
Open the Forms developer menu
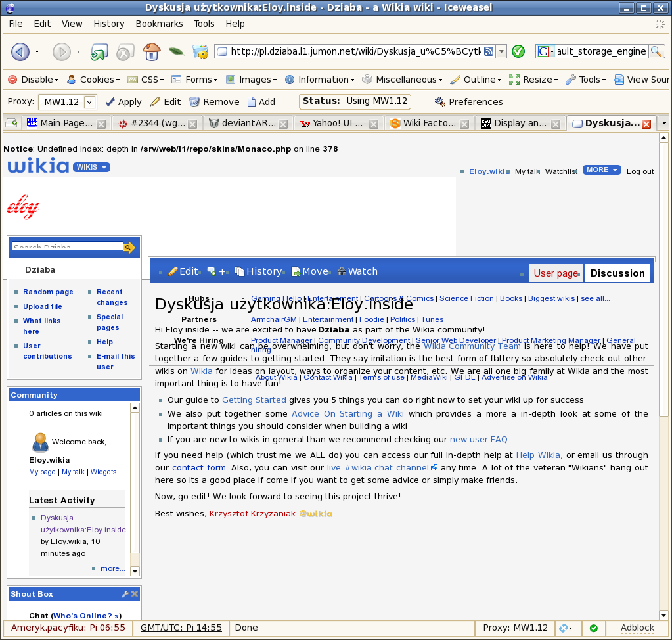tap(194, 80)
